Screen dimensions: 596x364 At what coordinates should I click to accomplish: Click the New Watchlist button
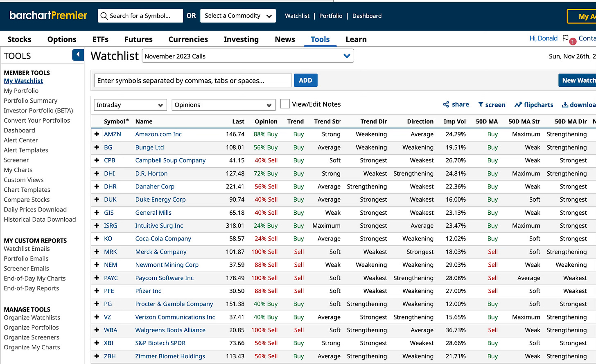[577, 81]
